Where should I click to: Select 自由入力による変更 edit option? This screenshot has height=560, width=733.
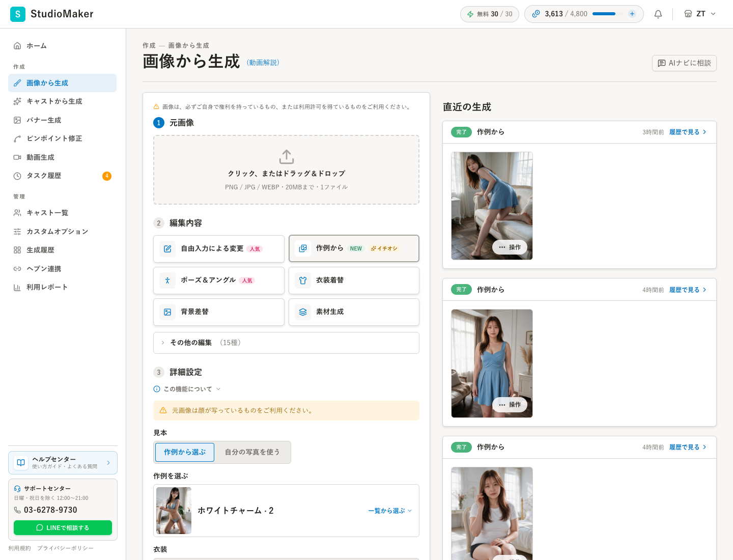(219, 249)
